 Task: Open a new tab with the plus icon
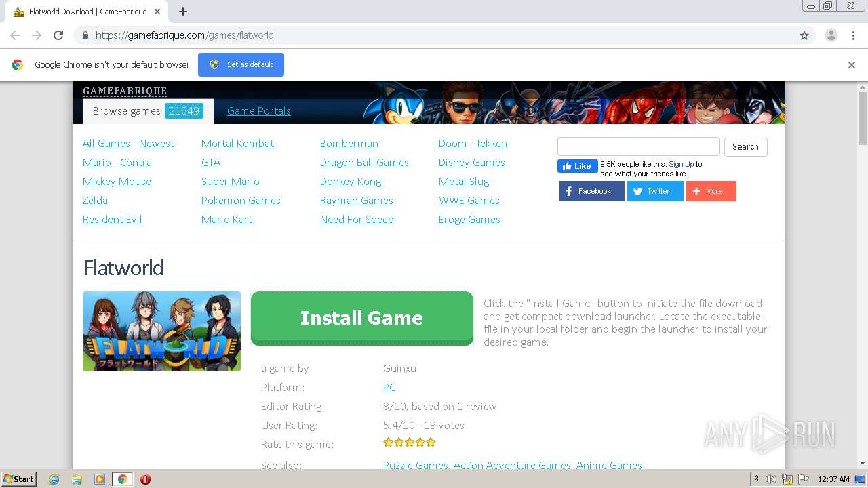click(x=183, y=12)
